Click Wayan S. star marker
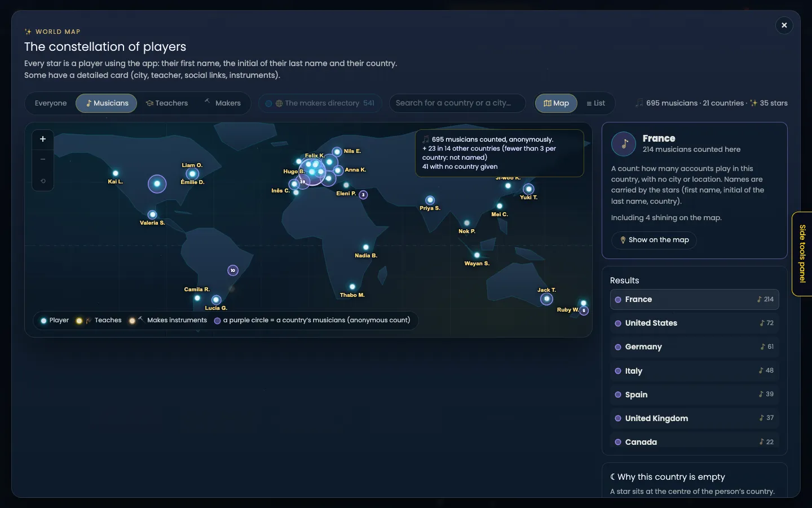 (477, 255)
